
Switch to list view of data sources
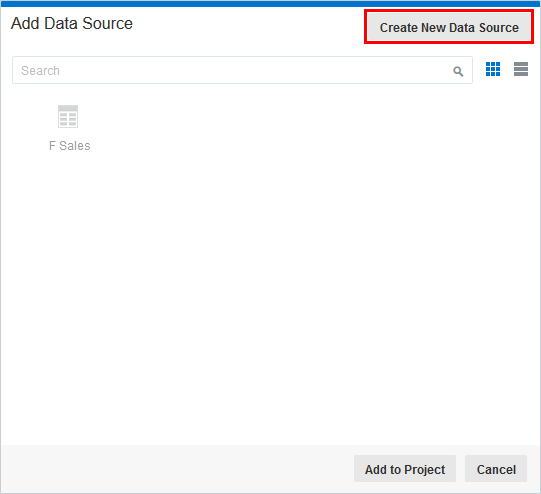(x=521, y=69)
